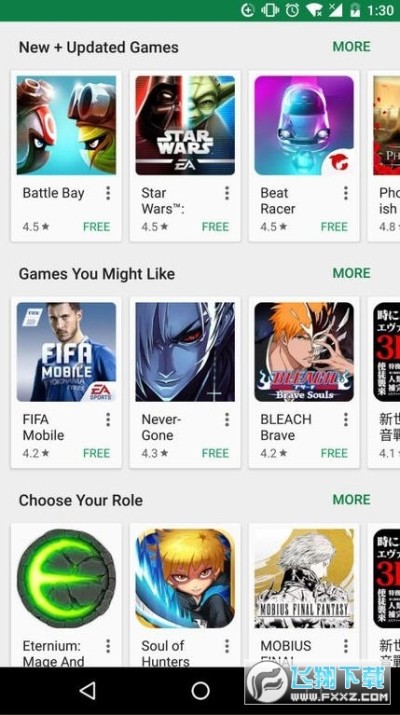
Task: Open the Battle Bay game icon
Action: coord(67,125)
